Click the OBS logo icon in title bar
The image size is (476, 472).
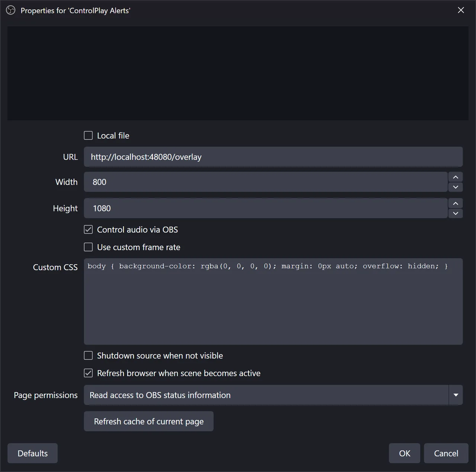click(x=11, y=10)
